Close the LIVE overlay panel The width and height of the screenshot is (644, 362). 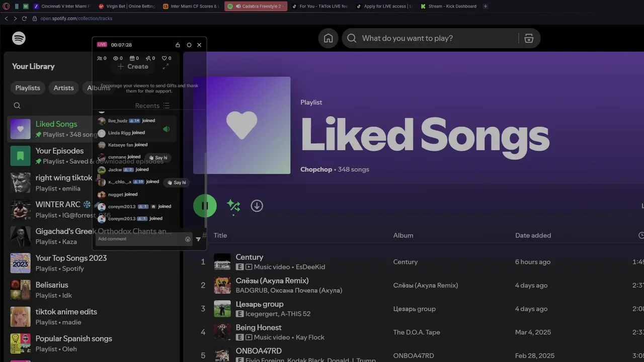point(199,45)
